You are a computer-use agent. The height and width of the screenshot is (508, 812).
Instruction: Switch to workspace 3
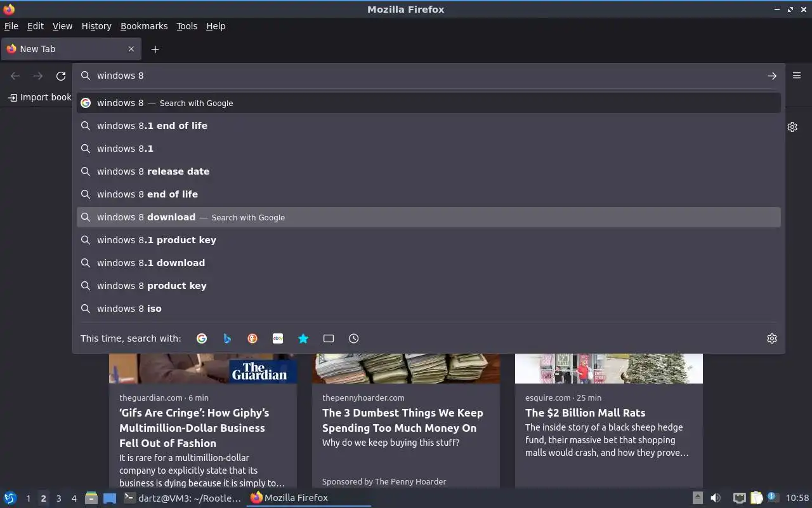coord(58,498)
